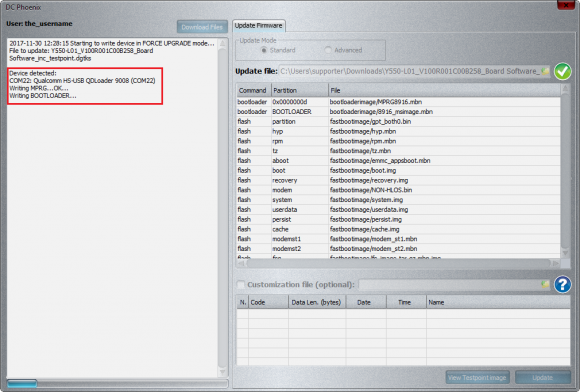Select the fastbootimage/emmc_appsboot.mbn row
Viewport: 580px width, 392px height.
(399, 160)
